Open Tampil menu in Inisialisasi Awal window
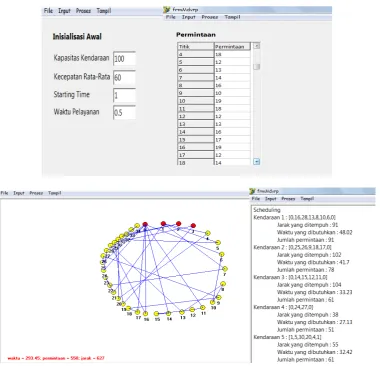Viewport: 380px width, 366px height. click(104, 11)
